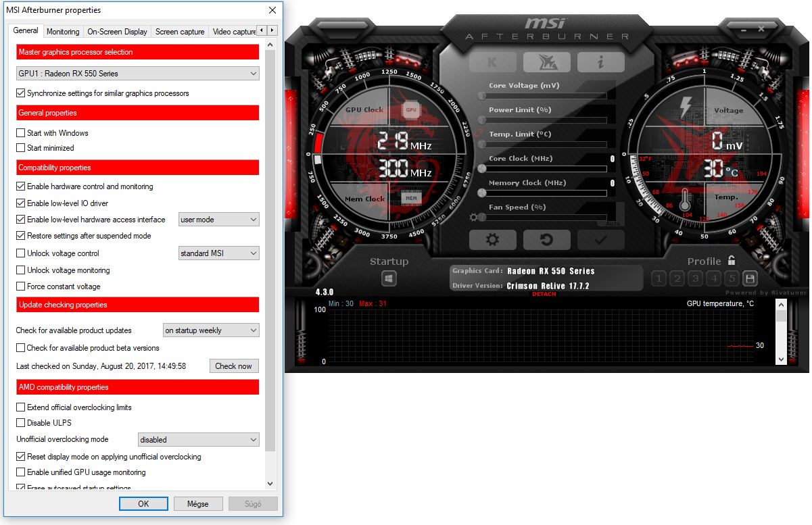
Task: Switch to the On-Screen Display tab
Action: pos(118,32)
